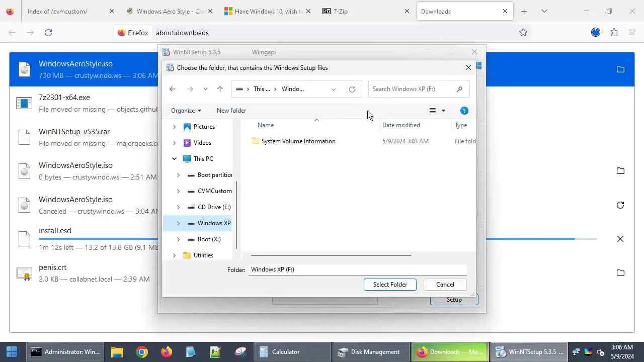Sort by Date modified column
Screen dimensions: 644x362
[x=401, y=125]
